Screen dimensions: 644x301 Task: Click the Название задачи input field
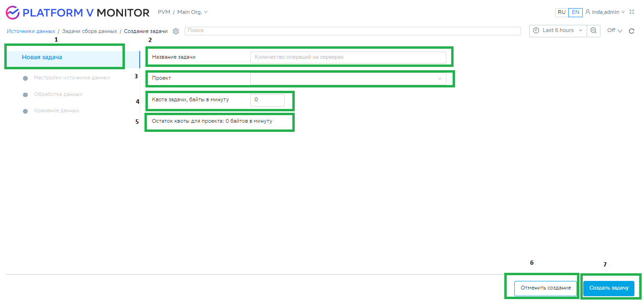coord(348,57)
